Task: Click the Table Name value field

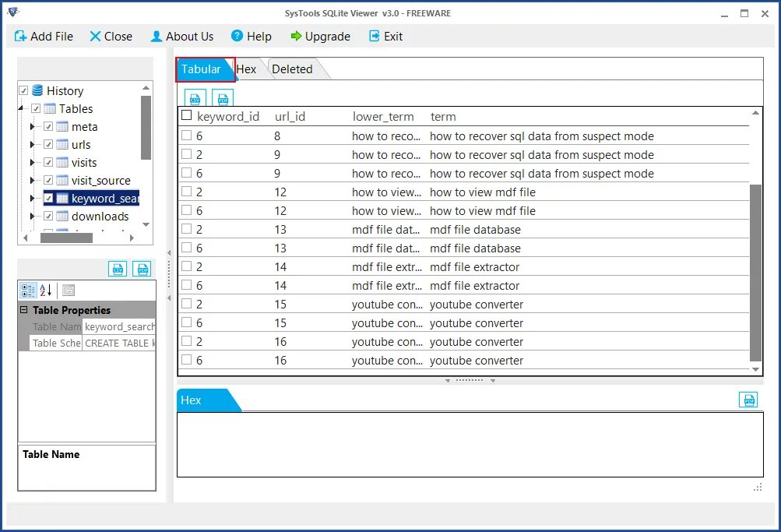Action: pos(120,327)
